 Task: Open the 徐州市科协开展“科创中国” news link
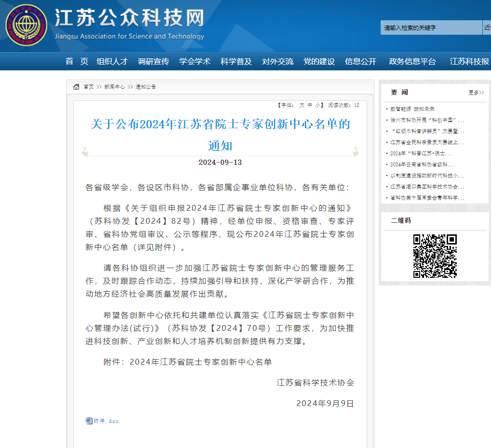[427, 120]
